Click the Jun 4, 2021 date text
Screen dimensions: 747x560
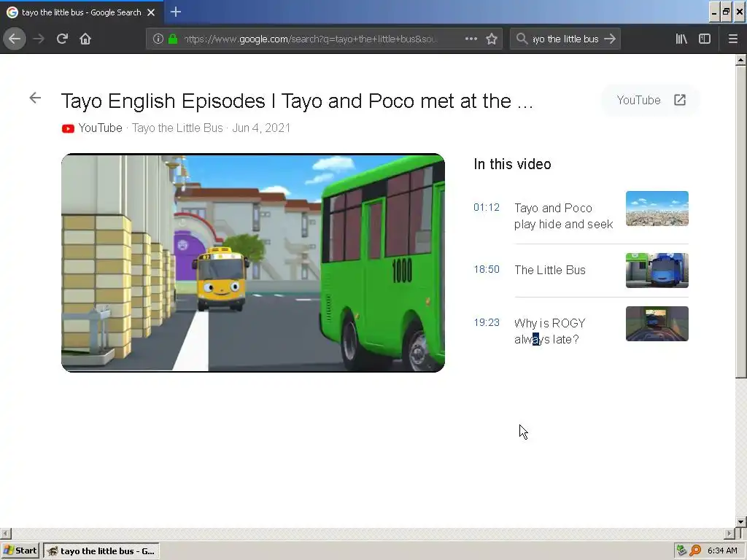tap(261, 128)
